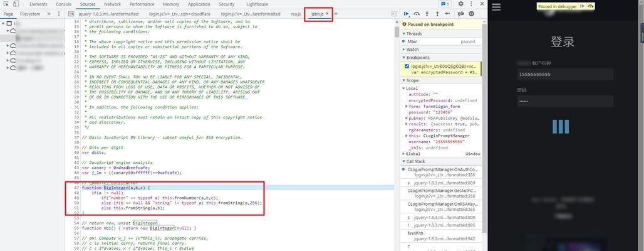
Task: Expand the pubKey RSAPublicKey variable
Action: [x=407, y=118]
